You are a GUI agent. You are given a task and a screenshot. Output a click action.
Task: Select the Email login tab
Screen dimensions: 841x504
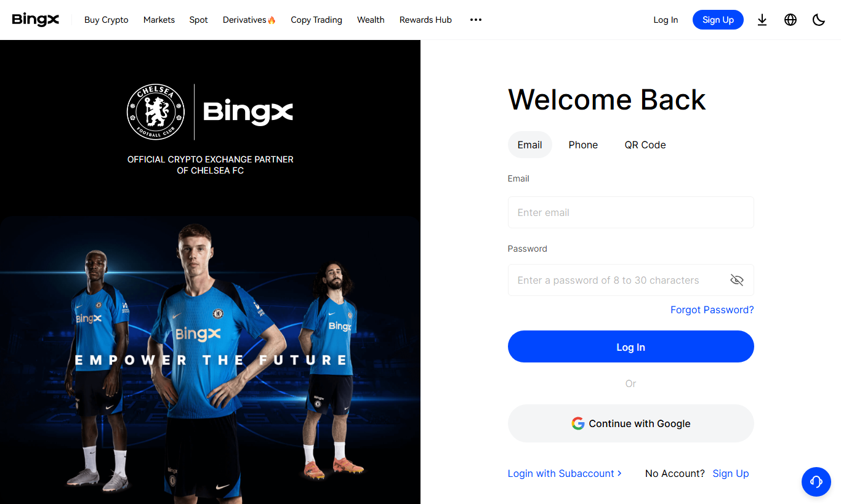[530, 145]
